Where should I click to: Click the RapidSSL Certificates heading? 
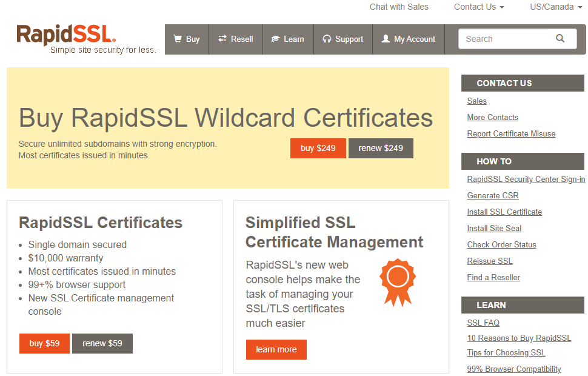[101, 223]
